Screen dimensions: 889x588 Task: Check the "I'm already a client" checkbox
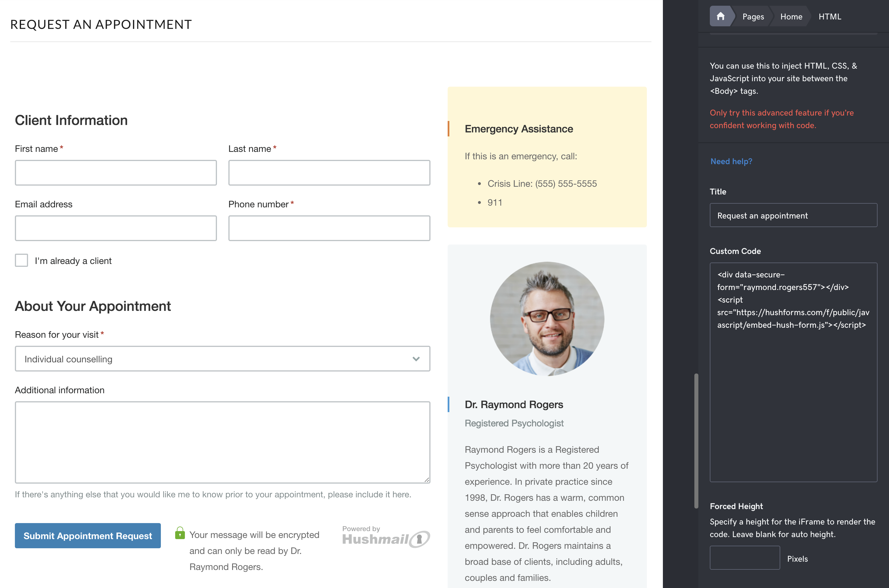pyautogui.click(x=21, y=260)
